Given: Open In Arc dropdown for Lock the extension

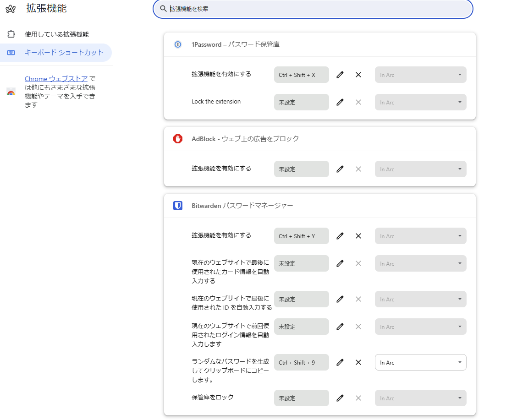Looking at the screenshot, I should pyautogui.click(x=420, y=102).
